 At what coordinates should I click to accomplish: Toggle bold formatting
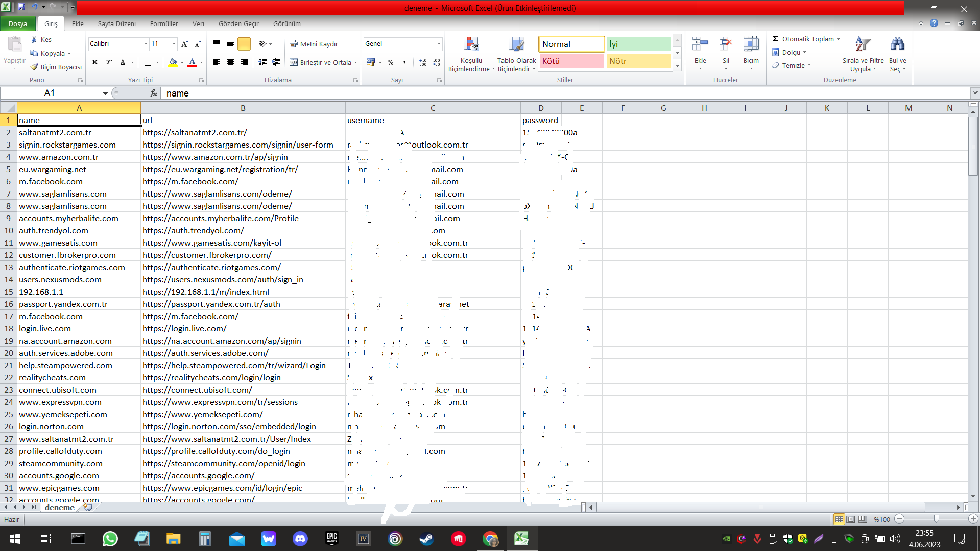click(95, 62)
